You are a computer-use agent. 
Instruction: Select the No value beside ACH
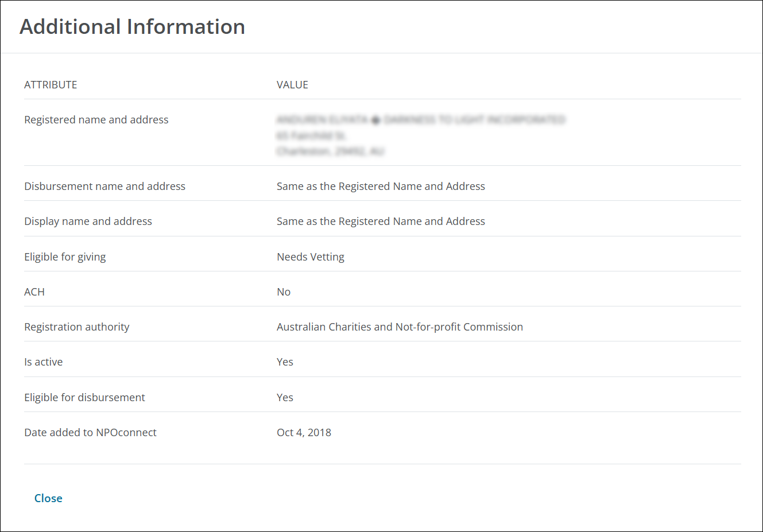coord(283,292)
